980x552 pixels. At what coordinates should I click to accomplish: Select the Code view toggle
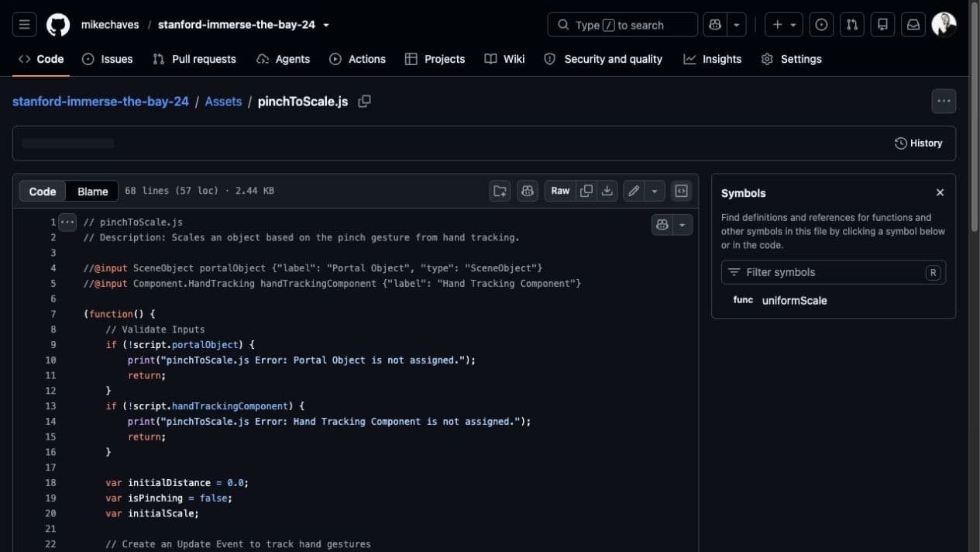click(43, 191)
